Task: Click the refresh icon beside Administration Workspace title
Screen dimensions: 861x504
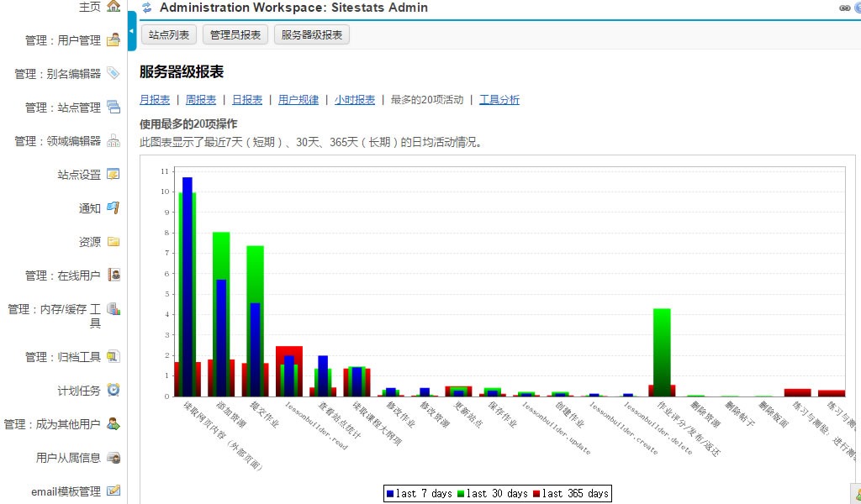Action: pyautogui.click(x=147, y=8)
